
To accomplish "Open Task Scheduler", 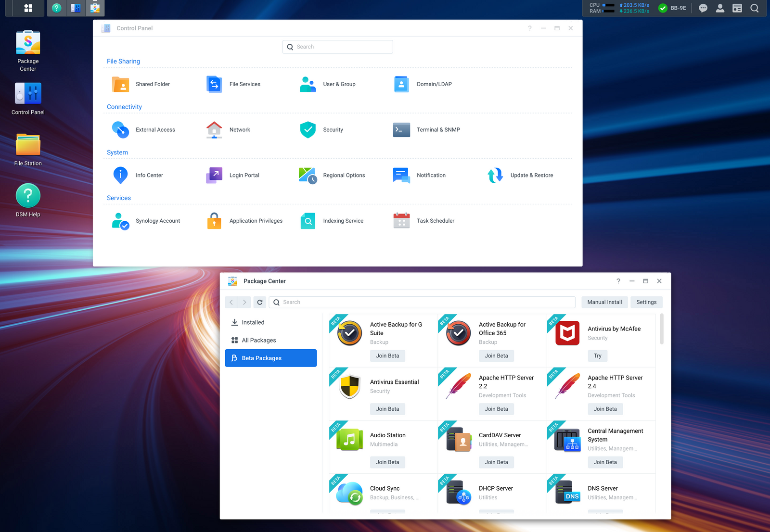I will (x=436, y=221).
